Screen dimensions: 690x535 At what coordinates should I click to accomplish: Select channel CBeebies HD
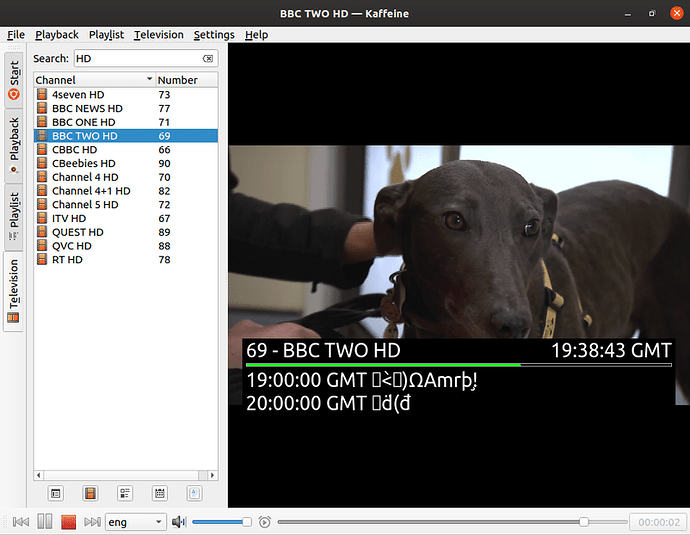pyautogui.click(x=126, y=163)
